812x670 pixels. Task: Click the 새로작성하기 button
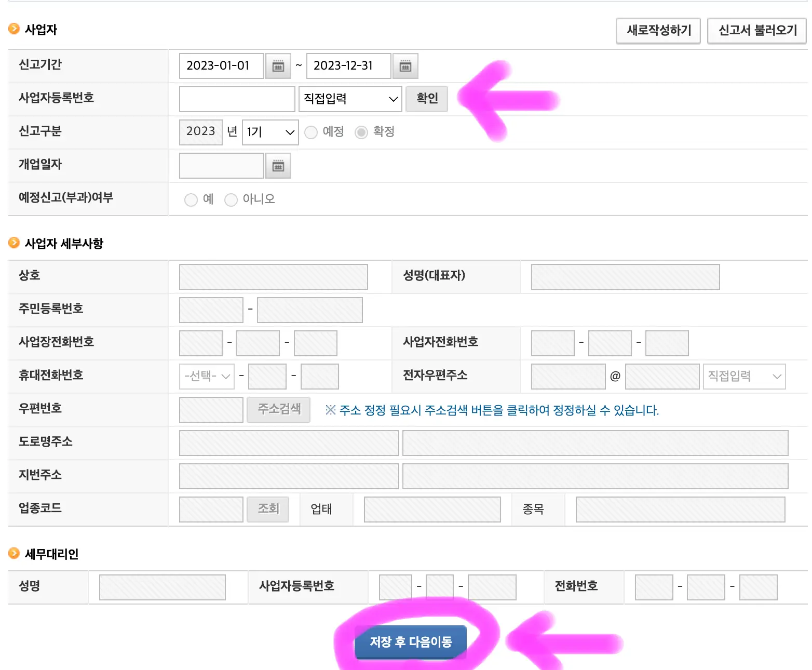pos(658,31)
